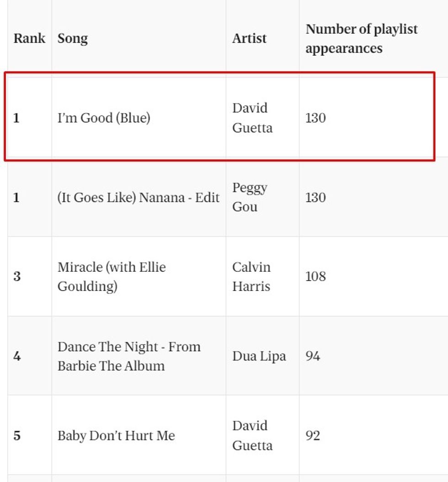448x482 pixels.
Task: Select the 108 playlist appearances value
Action: pyautogui.click(x=315, y=276)
